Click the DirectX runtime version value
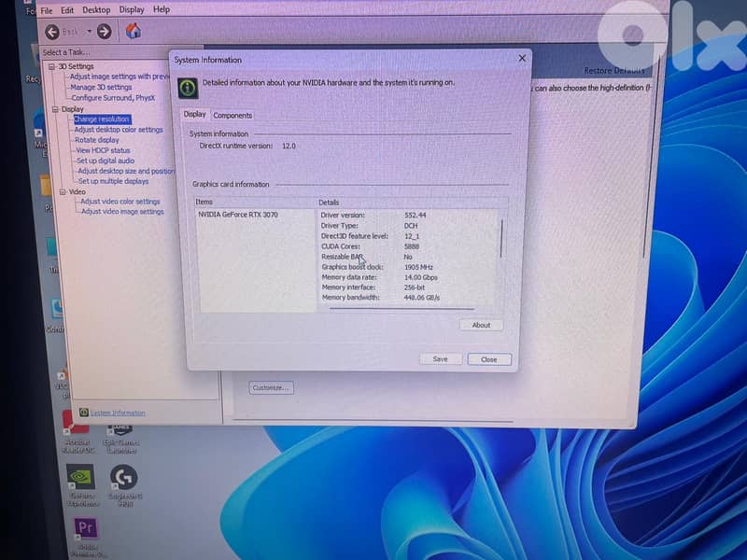Screen dimensions: 747x560 pyautogui.click(x=289, y=147)
